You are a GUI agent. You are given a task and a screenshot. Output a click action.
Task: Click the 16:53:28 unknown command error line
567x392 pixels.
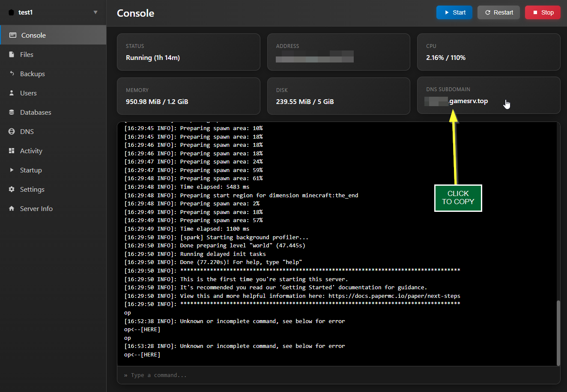click(x=235, y=346)
